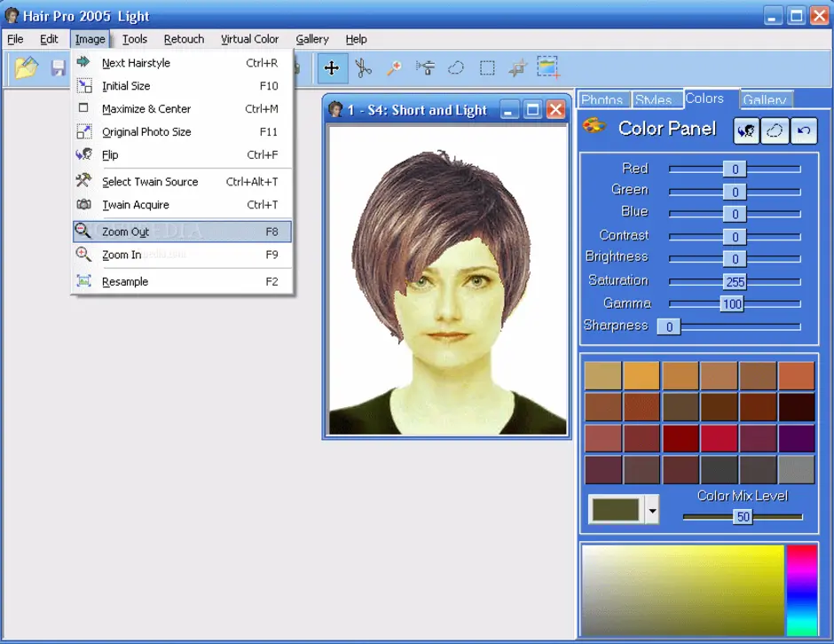This screenshot has height=644, width=834.
Task: Switch to the Gallery tab
Action: point(765,99)
